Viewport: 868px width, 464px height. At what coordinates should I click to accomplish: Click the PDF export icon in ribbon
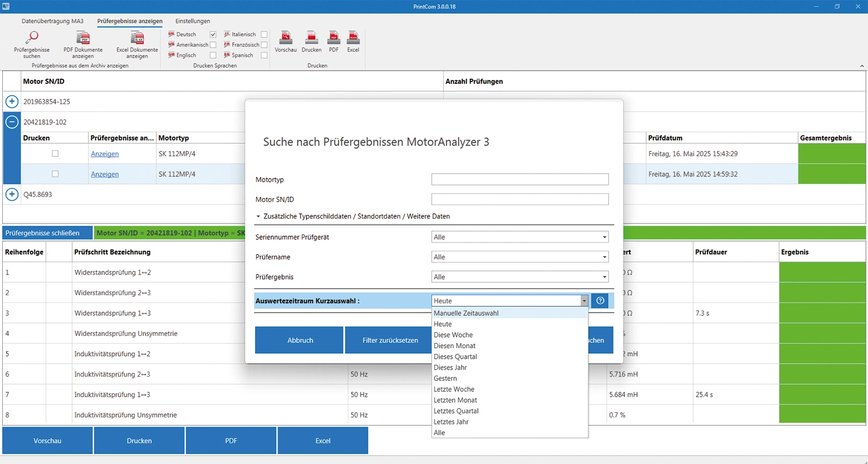334,38
